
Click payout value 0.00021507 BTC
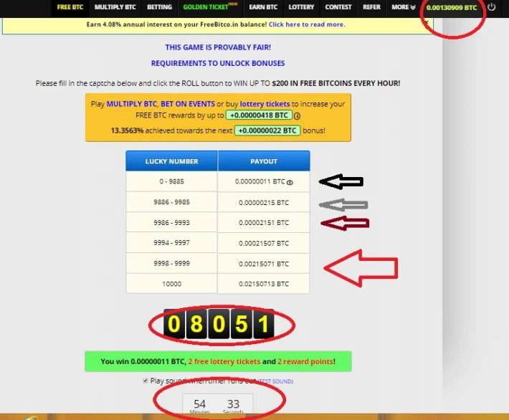pyautogui.click(x=264, y=243)
